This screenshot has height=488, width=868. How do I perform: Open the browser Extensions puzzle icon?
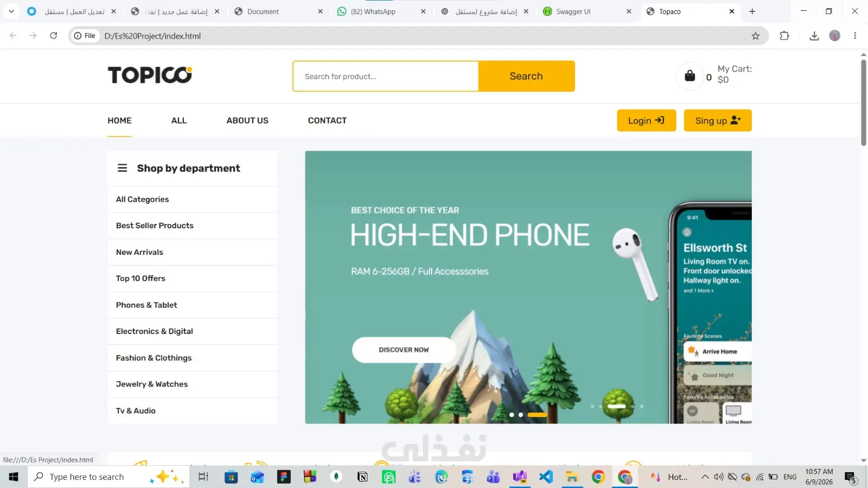pyautogui.click(x=784, y=36)
